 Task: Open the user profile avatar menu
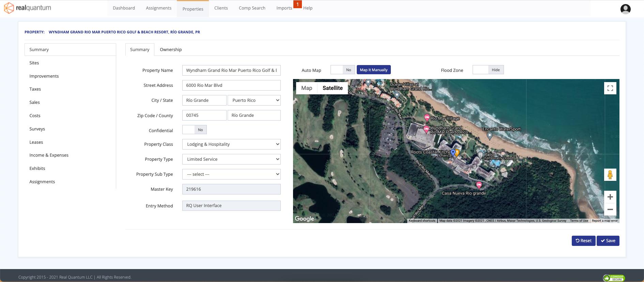(625, 9)
